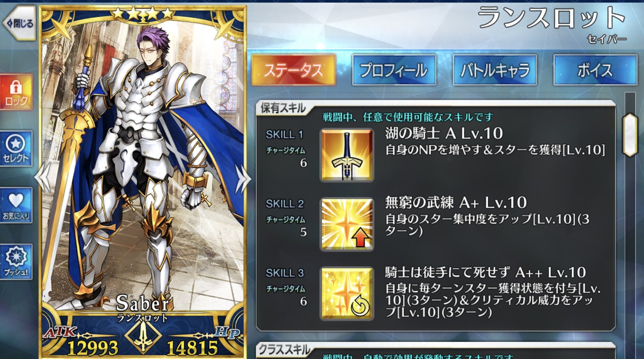Tap the プッシュ! badge icon
This screenshot has height=359, width=644.
click(16, 262)
